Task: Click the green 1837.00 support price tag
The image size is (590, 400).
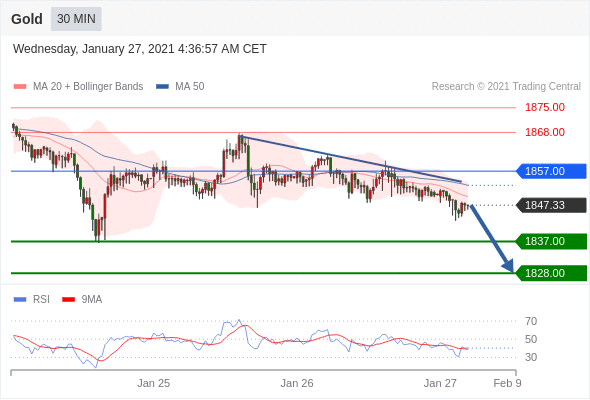Action: click(551, 241)
